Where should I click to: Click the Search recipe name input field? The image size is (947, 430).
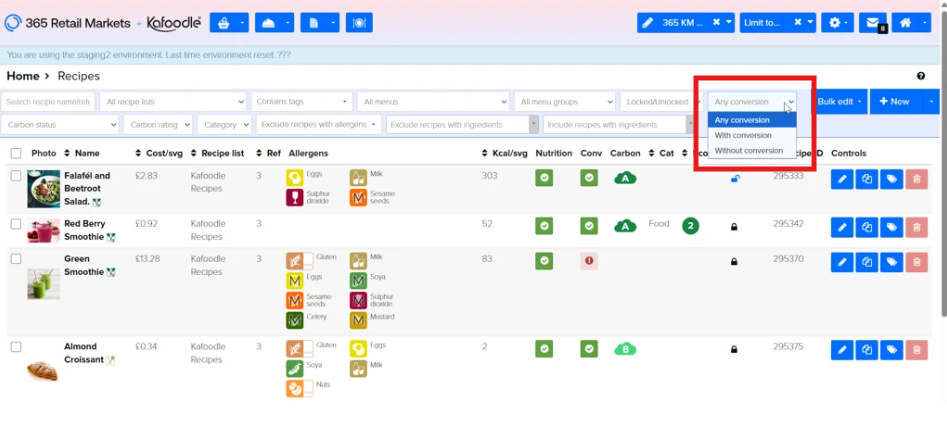[x=48, y=101]
